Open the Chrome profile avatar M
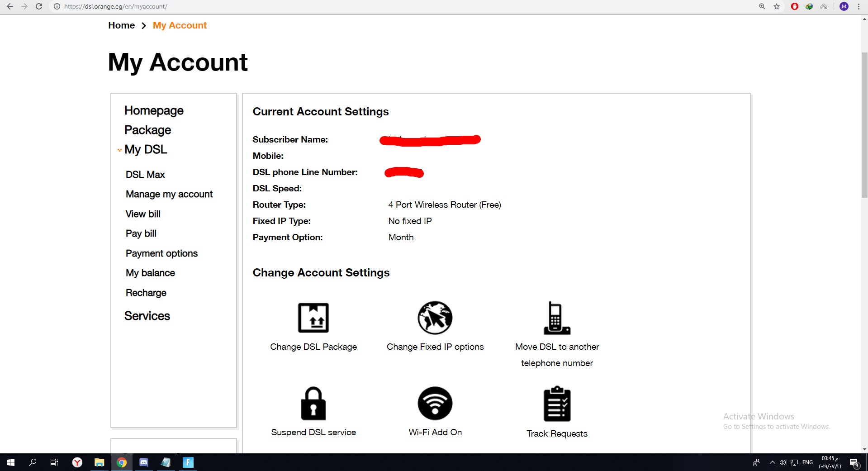The height and width of the screenshot is (471, 868). 844,6
